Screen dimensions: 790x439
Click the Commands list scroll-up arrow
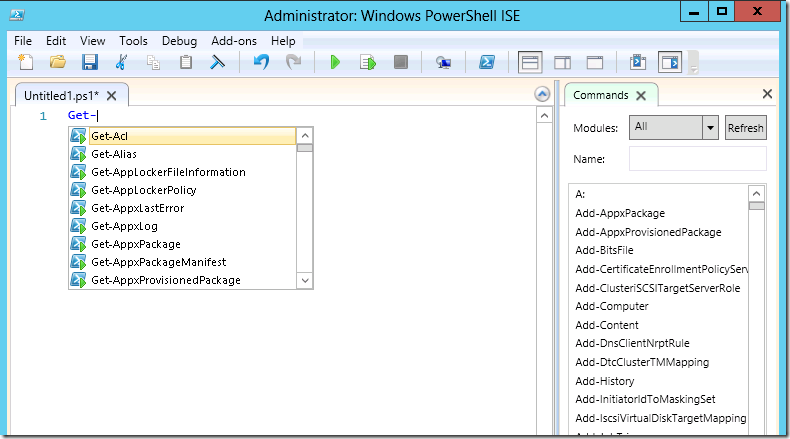(756, 194)
